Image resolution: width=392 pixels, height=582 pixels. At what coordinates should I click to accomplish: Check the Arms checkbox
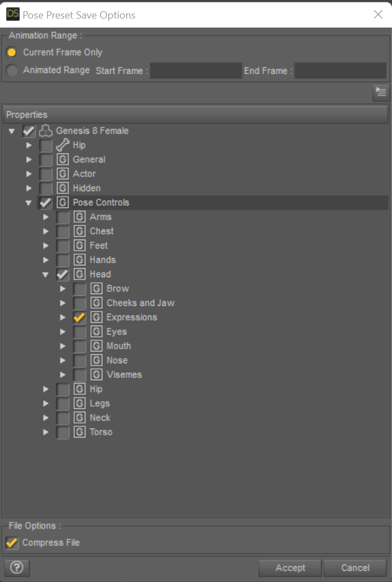tap(62, 216)
